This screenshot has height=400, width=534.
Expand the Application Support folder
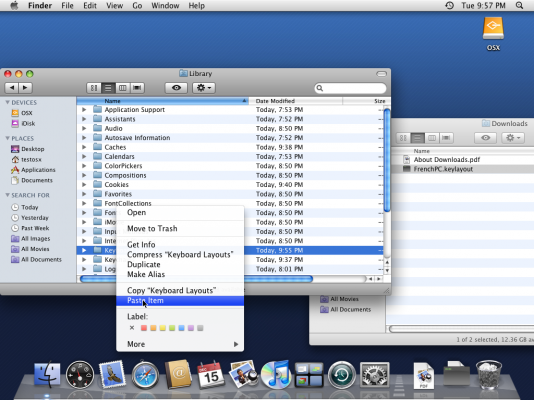[x=84, y=110]
